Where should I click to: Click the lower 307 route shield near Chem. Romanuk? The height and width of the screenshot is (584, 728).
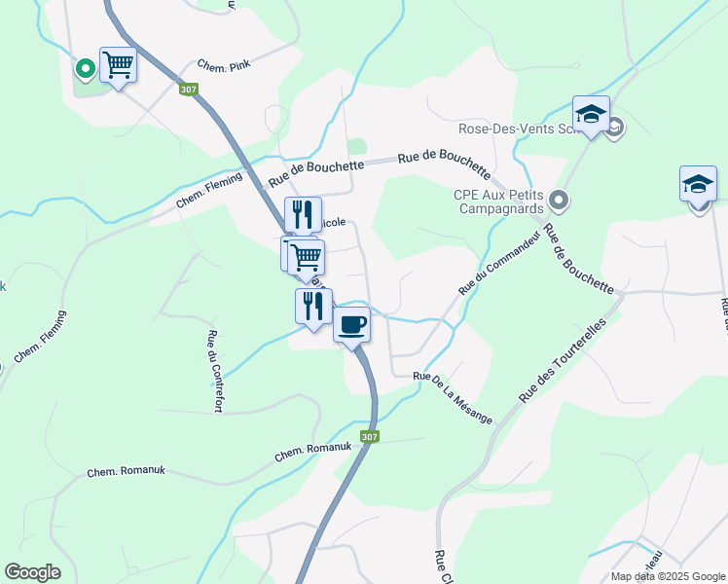click(x=370, y=437)
